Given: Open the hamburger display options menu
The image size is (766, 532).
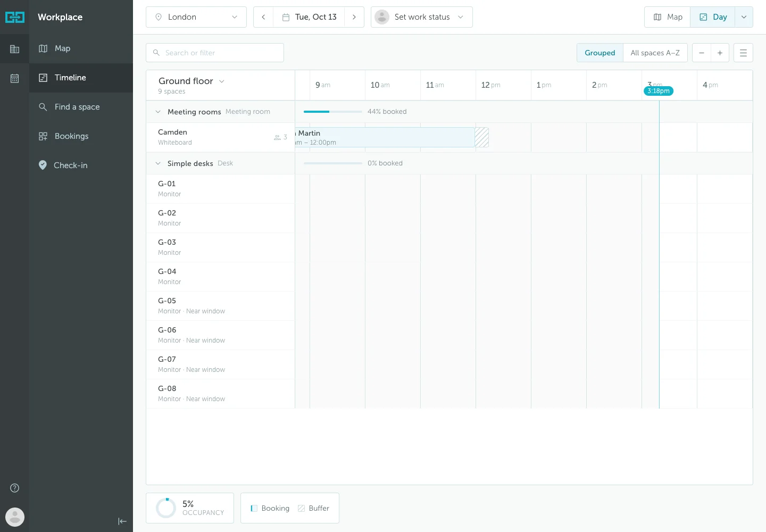Looking at the screenshot, I should (x=743, y=53).
